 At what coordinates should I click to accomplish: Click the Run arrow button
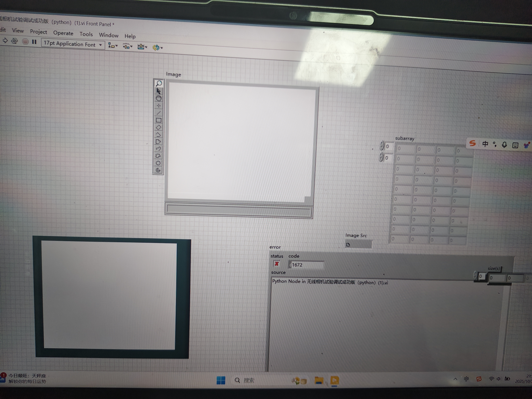point(5,40)
